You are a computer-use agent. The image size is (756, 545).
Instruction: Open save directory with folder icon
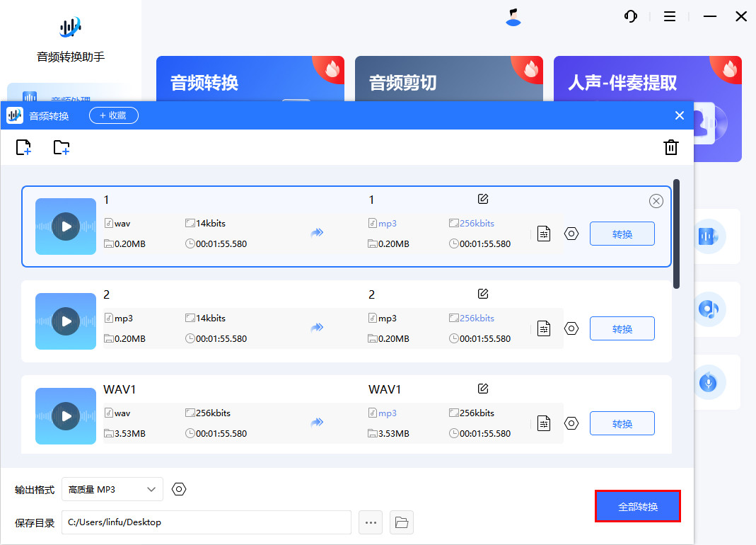(x=401, y=522)
